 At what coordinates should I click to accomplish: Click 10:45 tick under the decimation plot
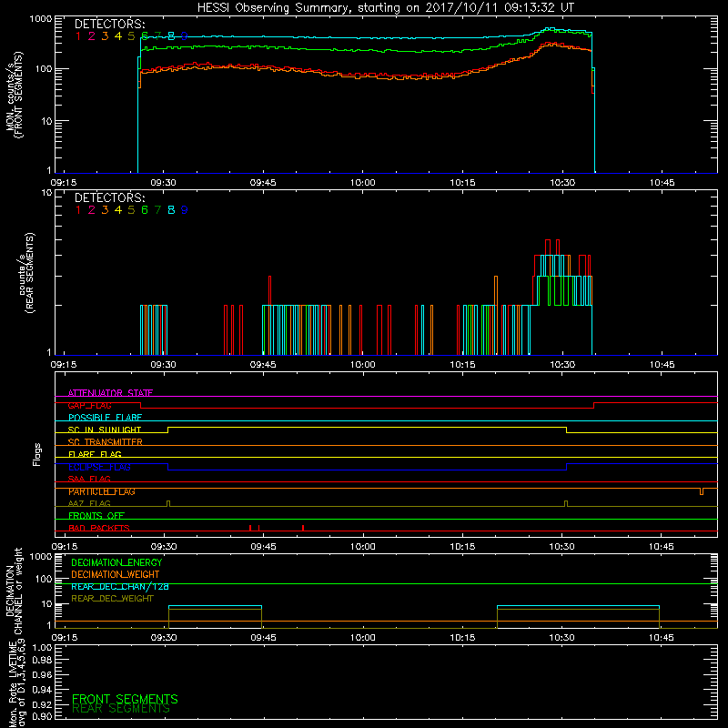[x=662, y=638]
